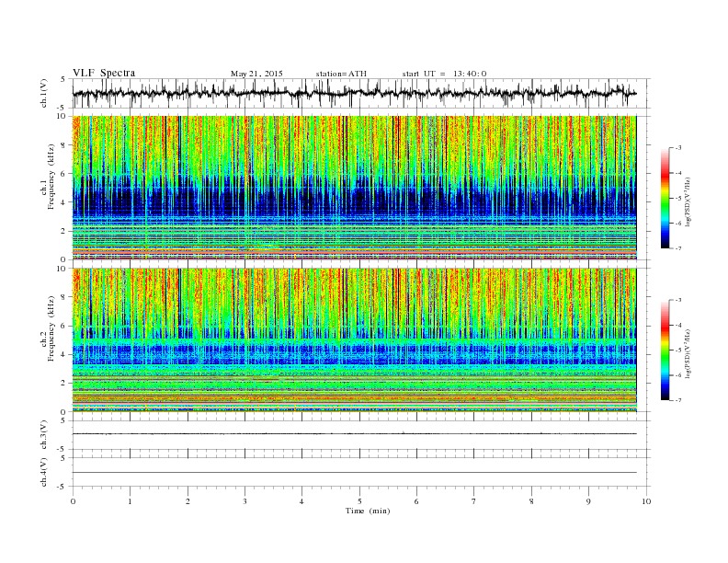Click the flat ch.4 waveform trace panel
This screenshot has width=728, height=563.
point(361,472)
